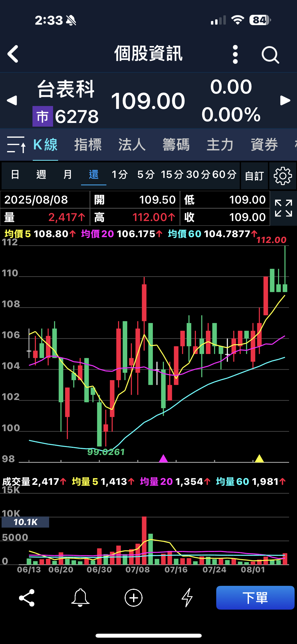Open the three-dot more options menu
The image size is (297, 644).
[235, 54]
